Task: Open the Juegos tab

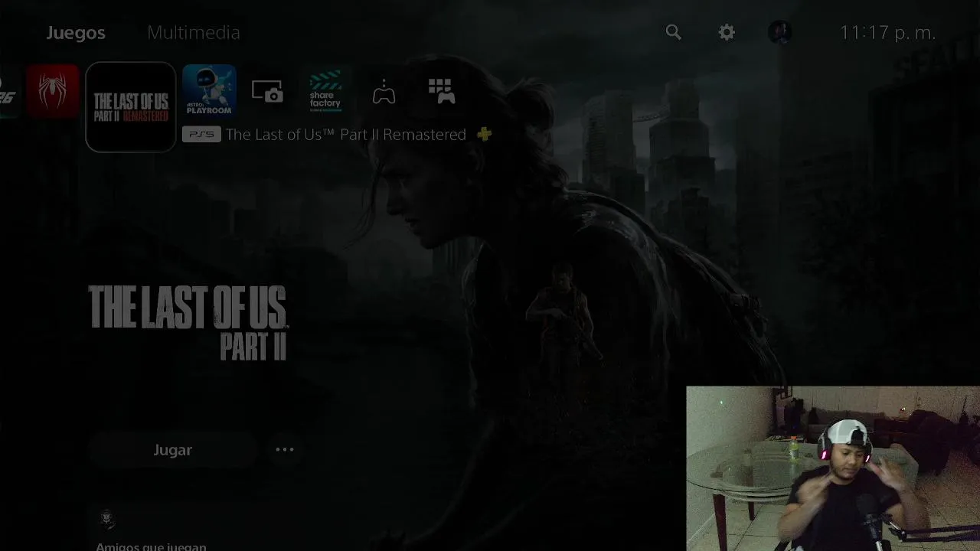Action: point(76,33)
